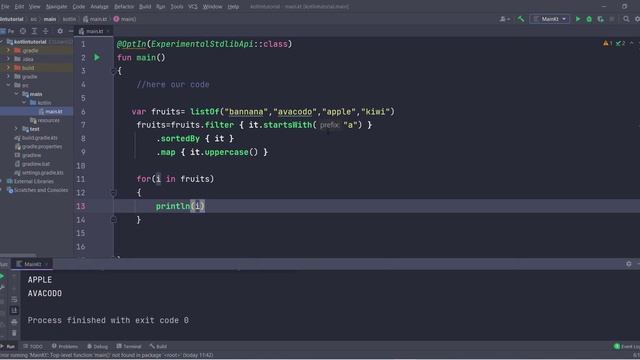Image resolution: width=640 pixels, height=360 pixels.
Task: Click the Build project hammer icon
Action: coord(521,19)
